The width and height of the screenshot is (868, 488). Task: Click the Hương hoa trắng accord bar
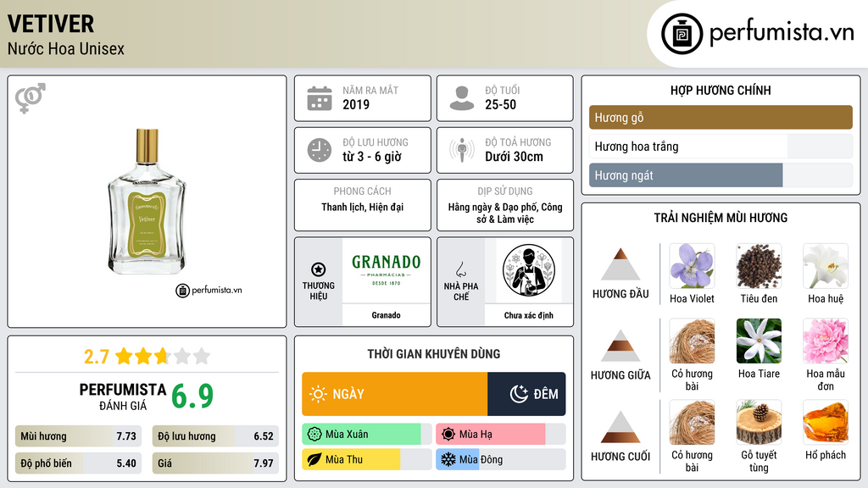[x=721, y=146]
